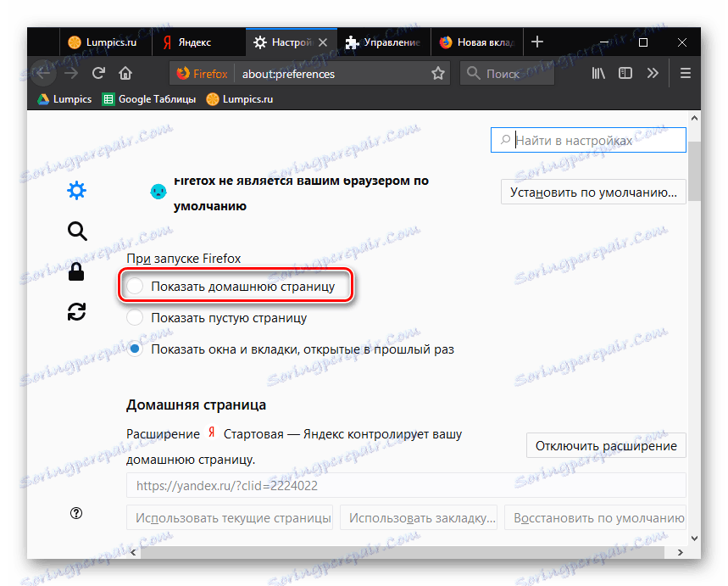Viewport: 728px width, 586px height.
Task: Click Установить по умолчанию button
Action: [593, 192]
